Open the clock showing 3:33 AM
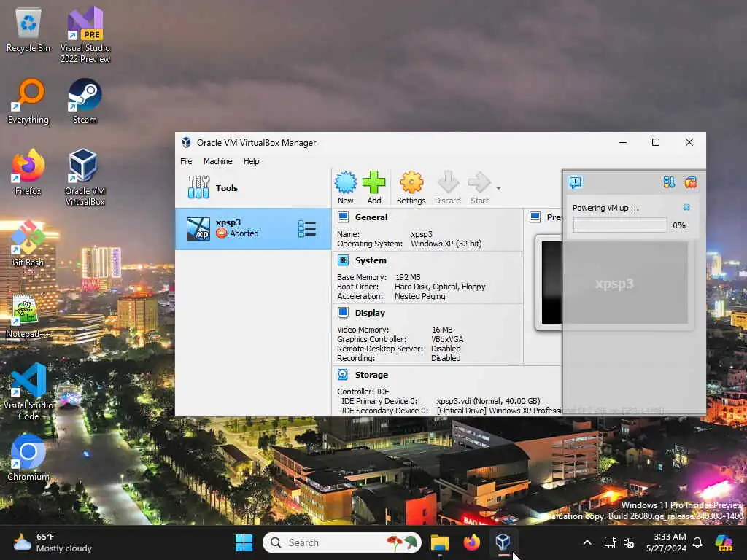The width and height of the screenshot is (747, 560). pyautogui.click(x=666, y=542)
